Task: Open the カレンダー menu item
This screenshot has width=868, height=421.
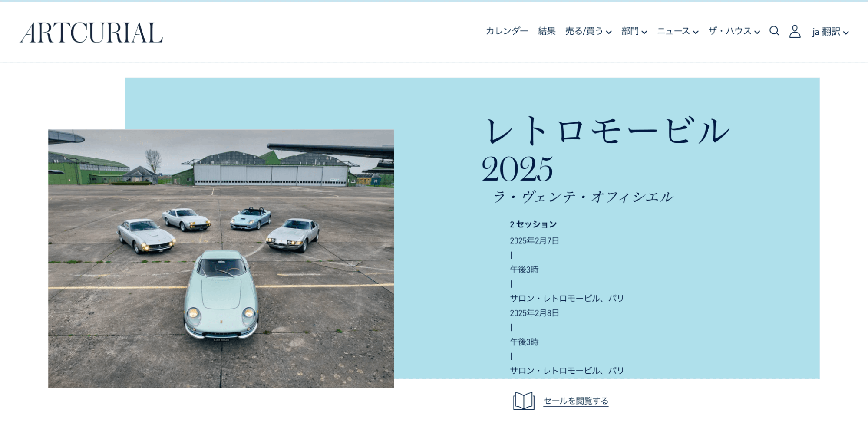Action: click(x=507, y=31)
